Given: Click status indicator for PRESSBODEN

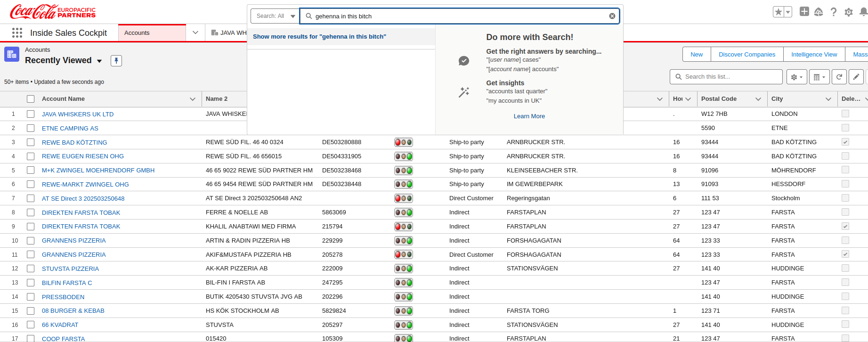Looking at the screenshot, I should (x=404, y=297).
